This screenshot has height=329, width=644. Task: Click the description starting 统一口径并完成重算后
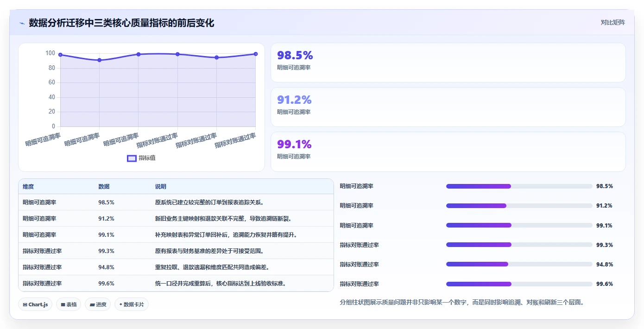click(x=220, y=284)
